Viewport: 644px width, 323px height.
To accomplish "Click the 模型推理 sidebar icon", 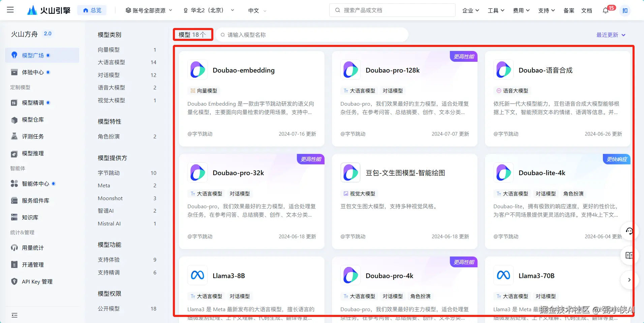I will click(x=14, y=154).
